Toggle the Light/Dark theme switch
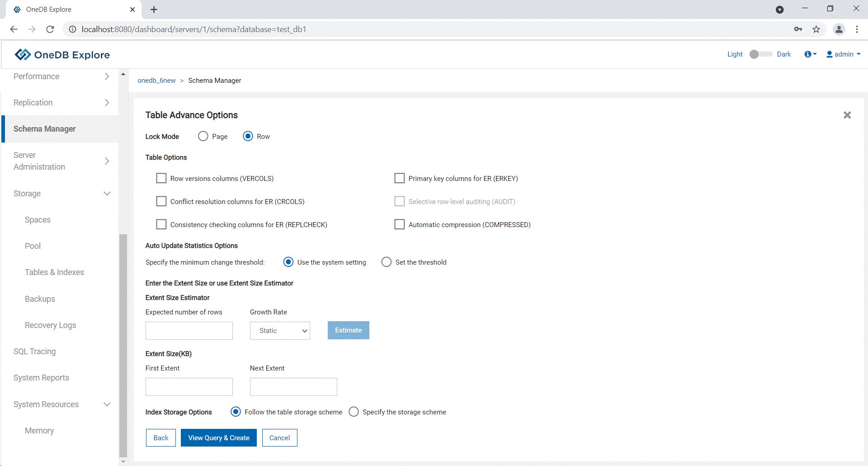Viewport: 868px width, 466px height. tap(760, 54)
